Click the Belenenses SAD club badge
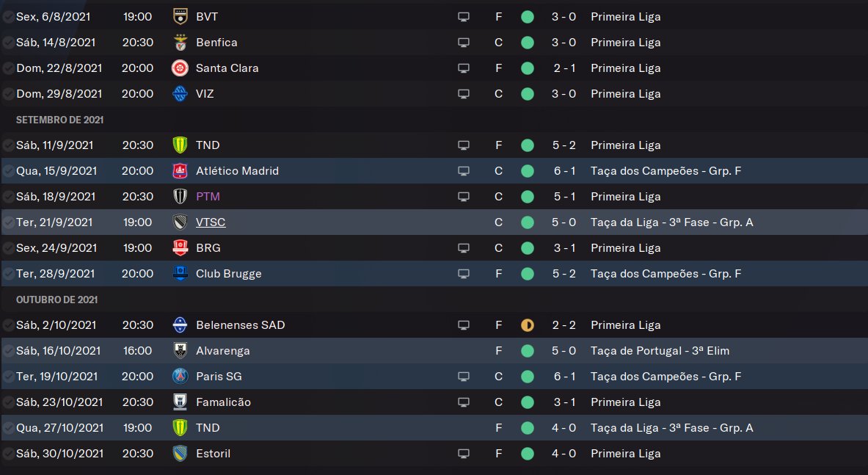This screenshot has height=475, width=868. (x=180, y=325)
